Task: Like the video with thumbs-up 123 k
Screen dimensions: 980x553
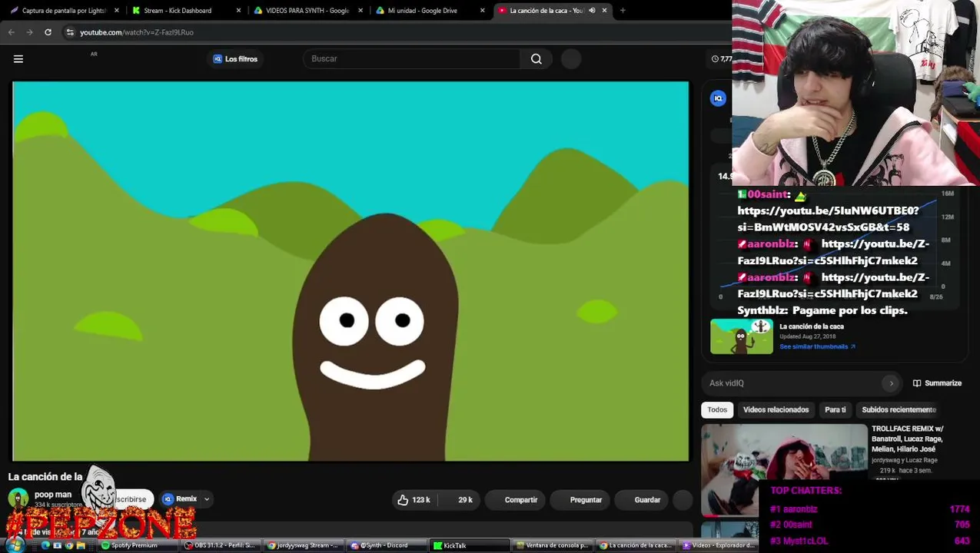Action: [x=414, y=500]
